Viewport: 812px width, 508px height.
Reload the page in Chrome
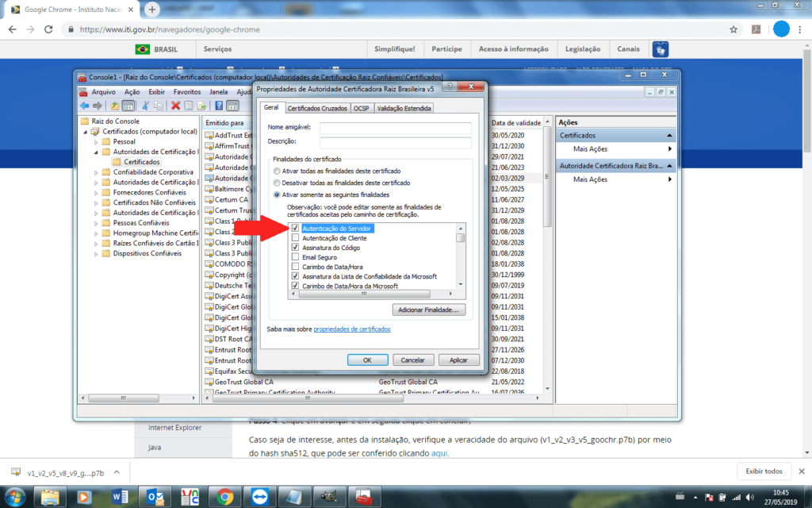point(48,29)
